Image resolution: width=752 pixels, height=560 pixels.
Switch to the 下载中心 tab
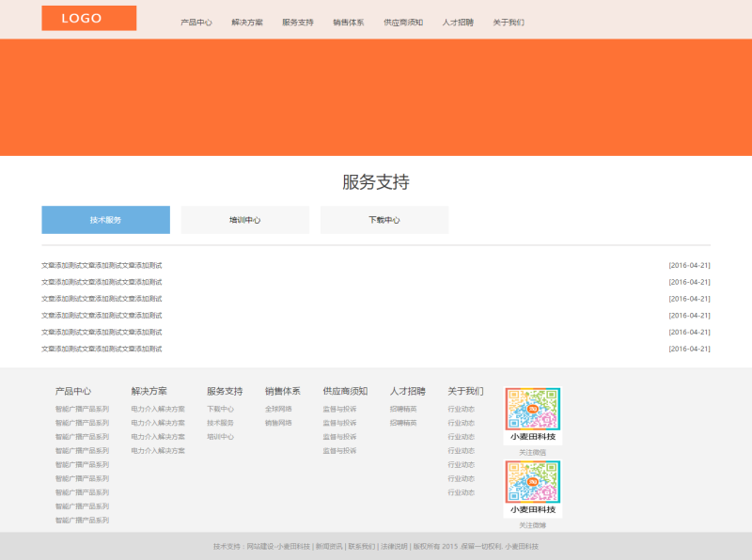click(x=384, y=220)
